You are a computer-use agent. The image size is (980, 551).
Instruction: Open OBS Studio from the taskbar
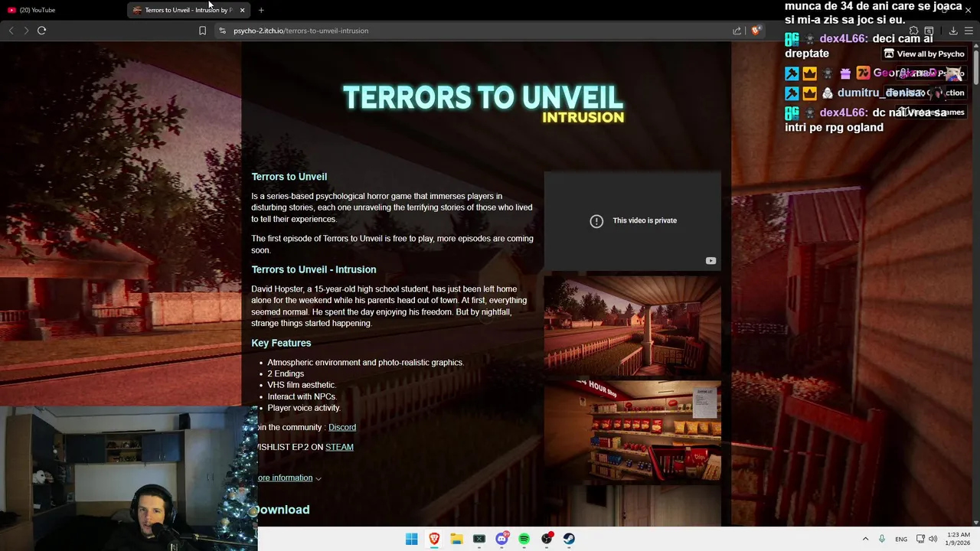tap(547, 539)
